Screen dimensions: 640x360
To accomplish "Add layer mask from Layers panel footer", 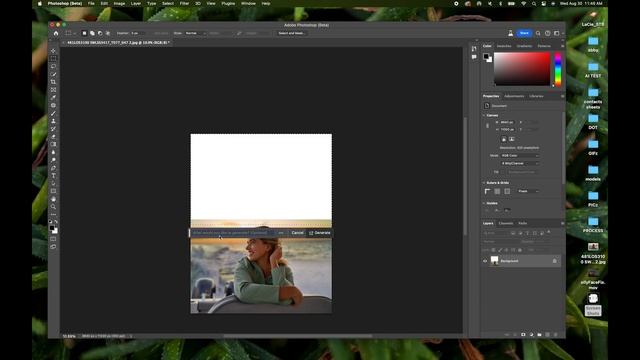I will (x=523, y=334).
